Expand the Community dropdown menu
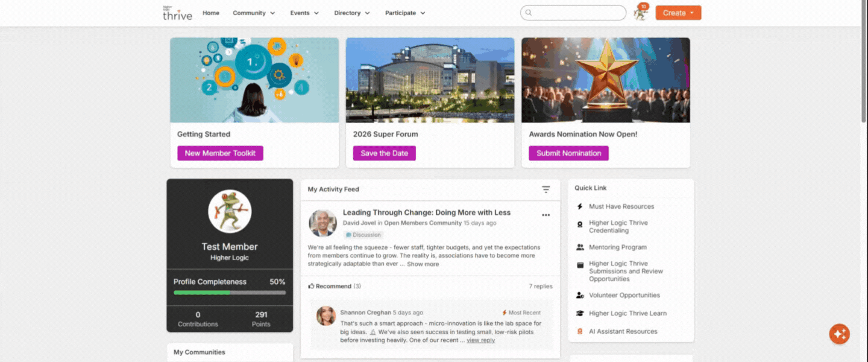 (x=254, y=13)
